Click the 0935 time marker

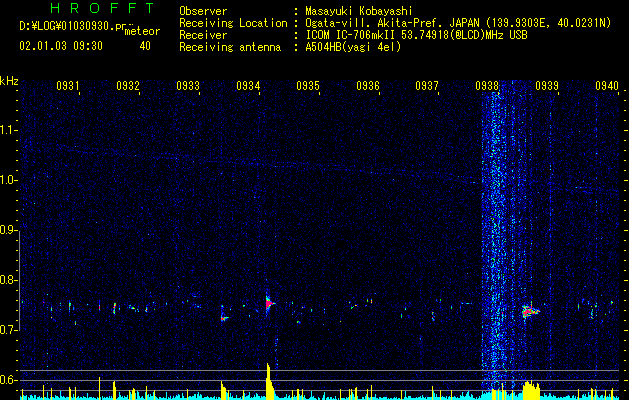point(308,85)
